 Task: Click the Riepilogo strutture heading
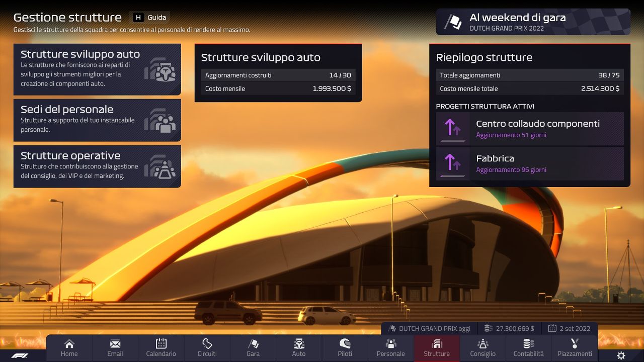484,57
